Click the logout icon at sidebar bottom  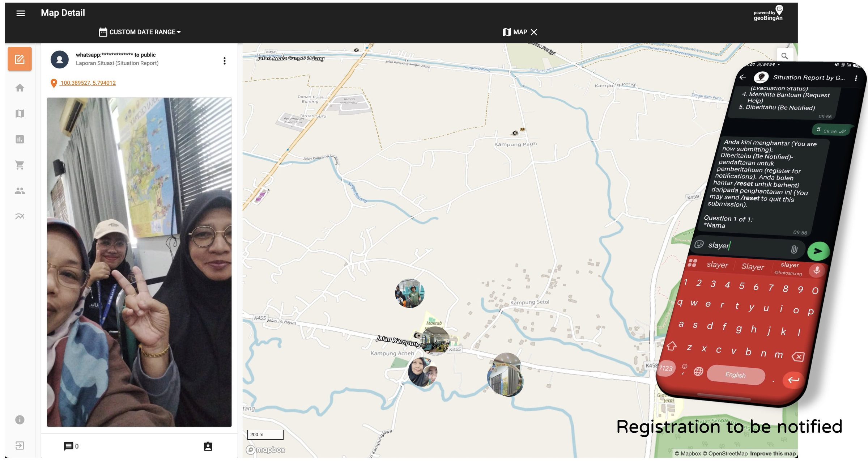point(20,445)
